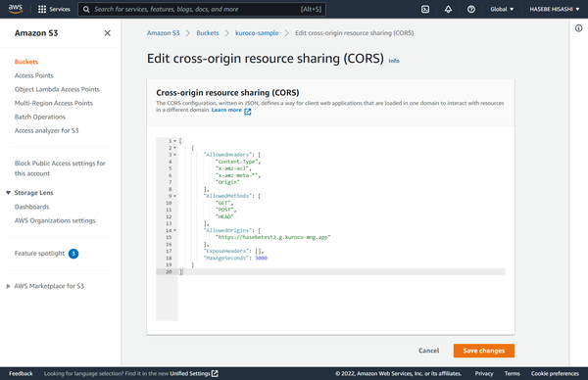The width and height of the screenshot is (588, 380).
Task: Click Save changes button
Action: point(484,351)
